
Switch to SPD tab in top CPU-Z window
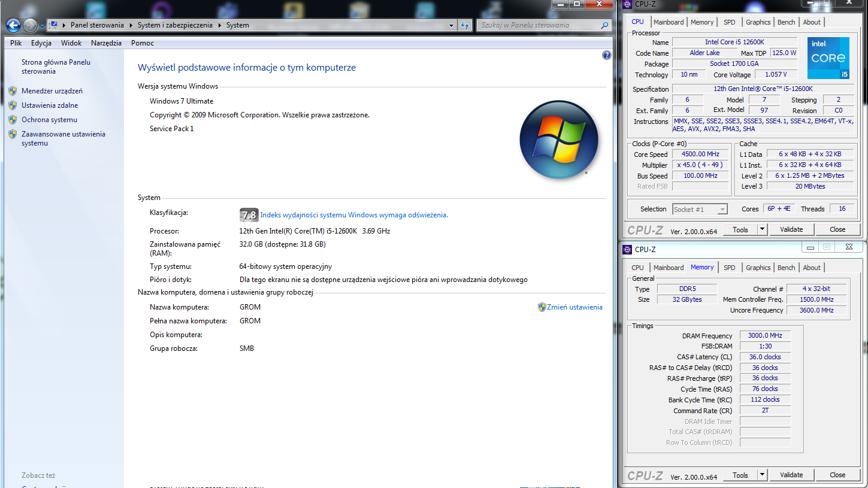pos(729,22)
